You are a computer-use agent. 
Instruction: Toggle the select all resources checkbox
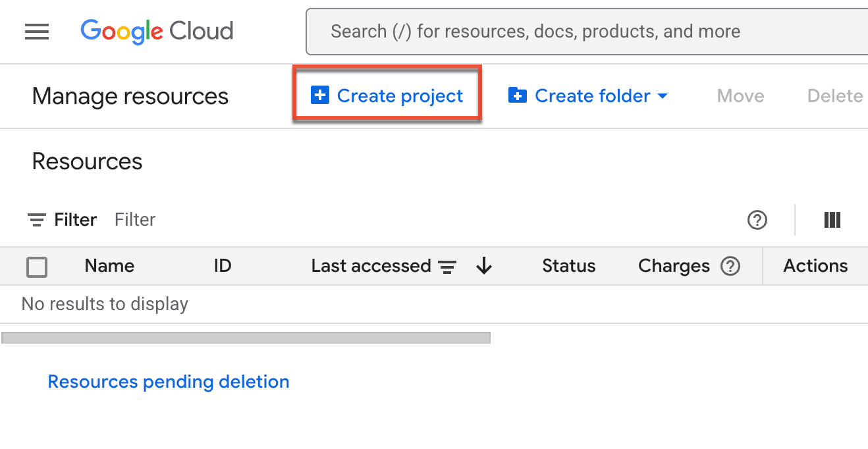tap(37, 267)
